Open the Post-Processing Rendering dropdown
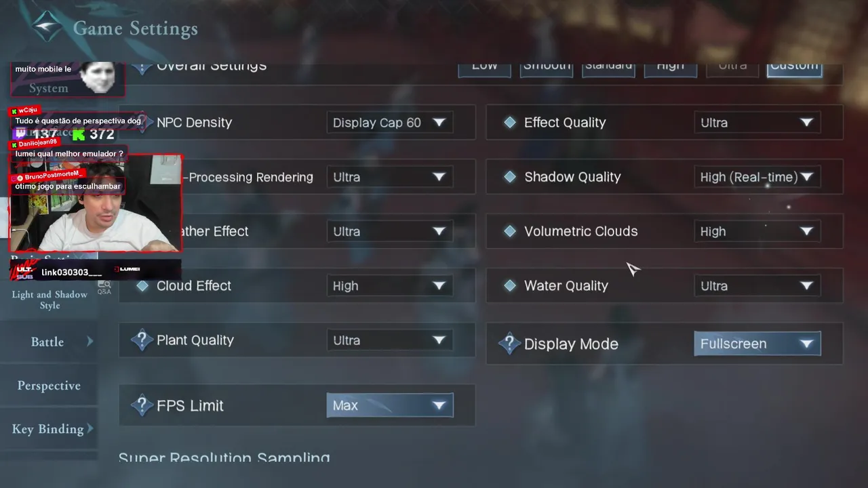 coord(390,177)
